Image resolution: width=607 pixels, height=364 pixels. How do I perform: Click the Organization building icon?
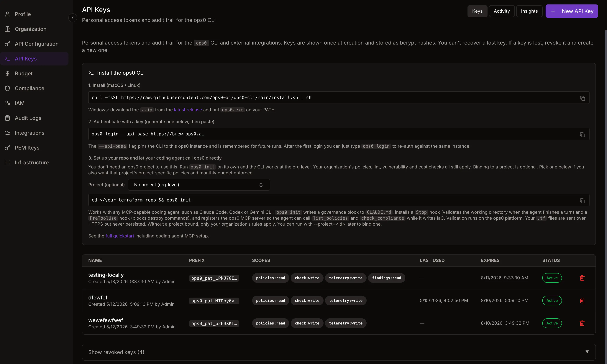click(7, 29)
